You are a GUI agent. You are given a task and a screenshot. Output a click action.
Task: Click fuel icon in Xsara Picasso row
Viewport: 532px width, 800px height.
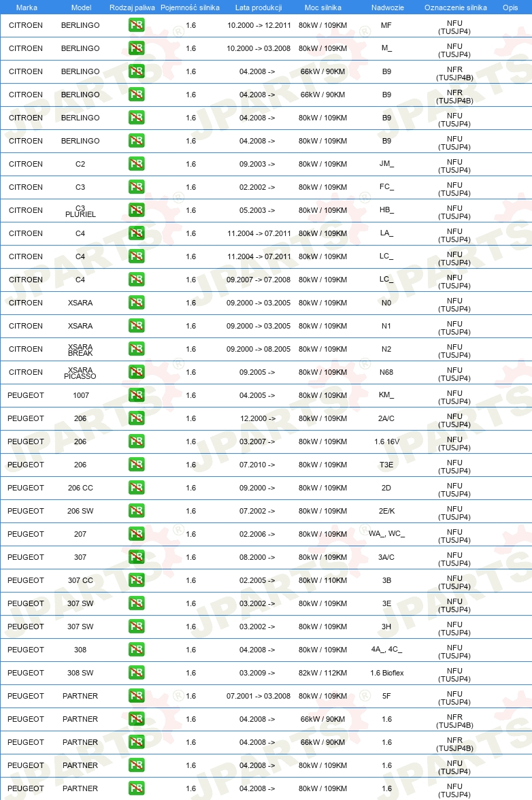point(136,372)
